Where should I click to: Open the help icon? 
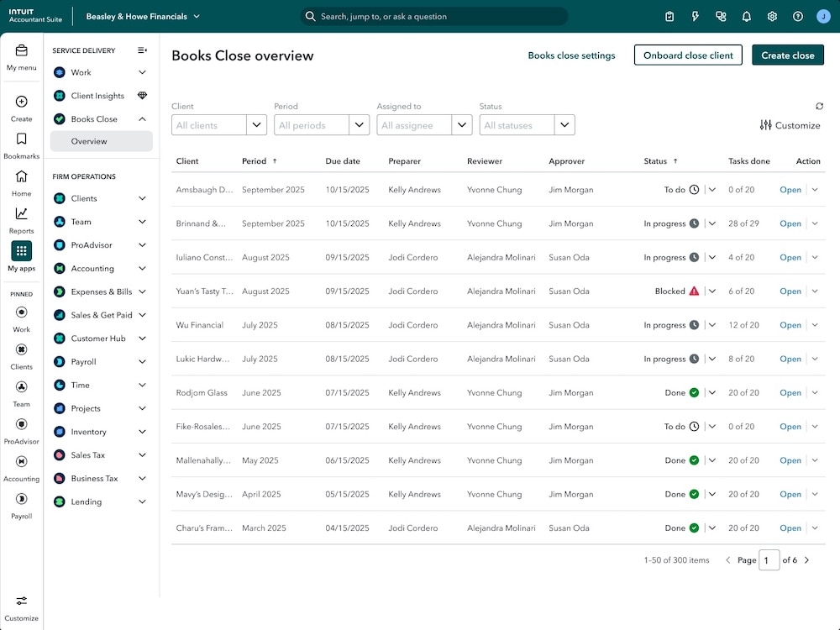pos(798,16)
